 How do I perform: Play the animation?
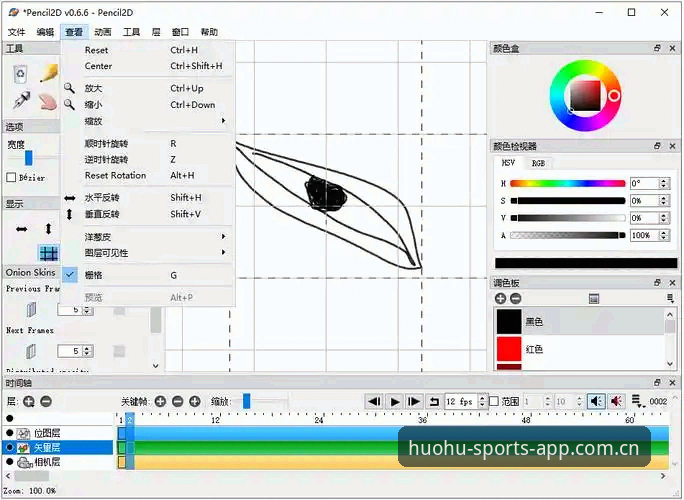pos(395,401)
